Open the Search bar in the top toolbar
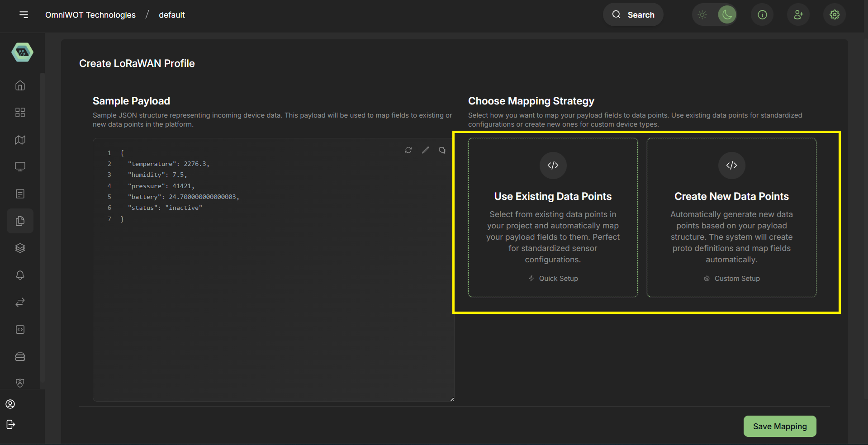Image resolution: width=868 pixels, height=445 pixels. coord(633,14)
